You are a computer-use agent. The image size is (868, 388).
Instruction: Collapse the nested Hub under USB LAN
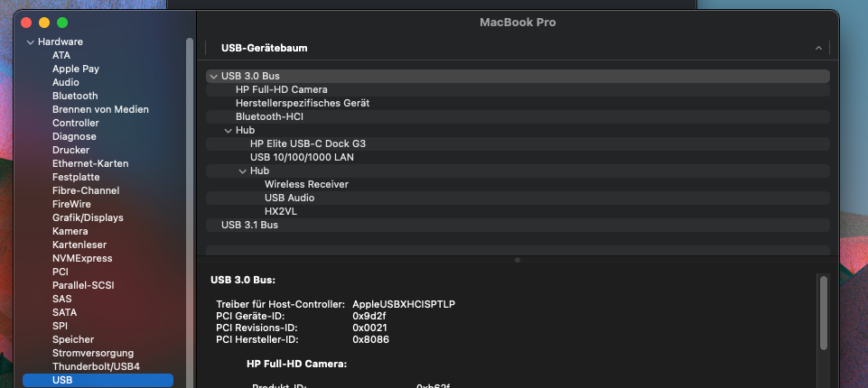(x=242, y=171)
